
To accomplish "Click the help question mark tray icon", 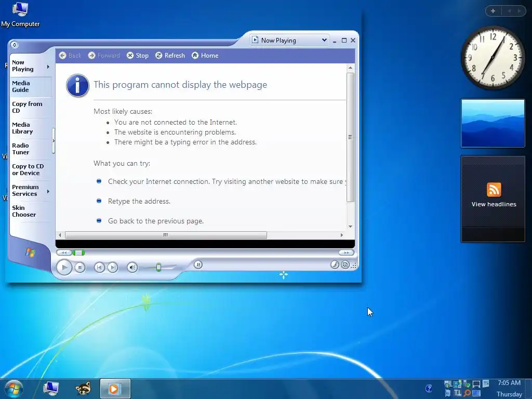I will [x=429, y=389].
